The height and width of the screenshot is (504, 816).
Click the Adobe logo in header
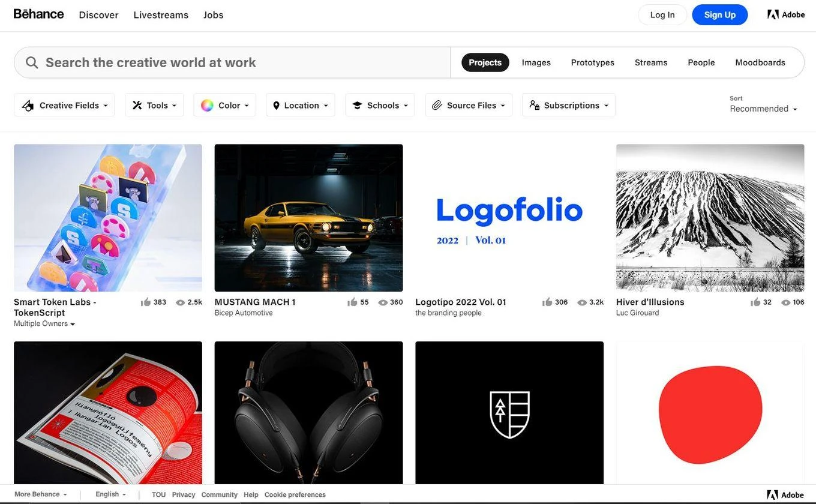coord(786,14)
